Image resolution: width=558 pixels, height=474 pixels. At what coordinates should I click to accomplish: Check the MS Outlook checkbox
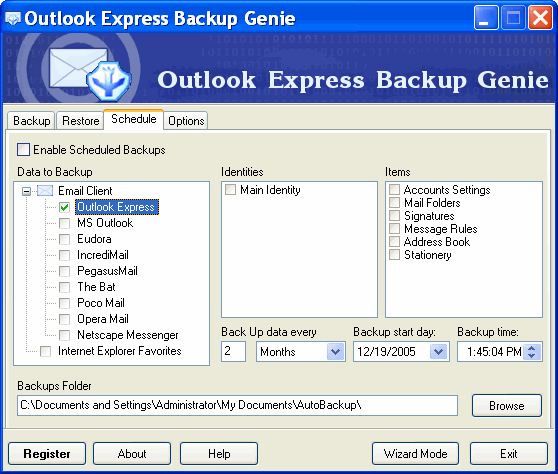[64, 223]
